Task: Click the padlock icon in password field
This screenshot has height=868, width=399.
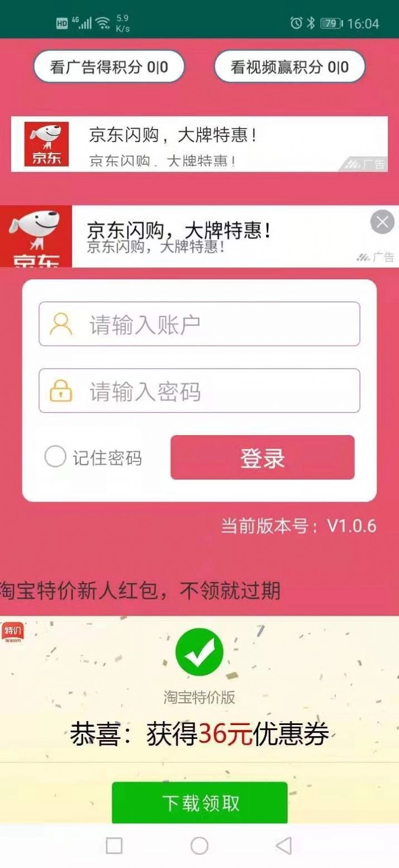Action: point(60,391)
